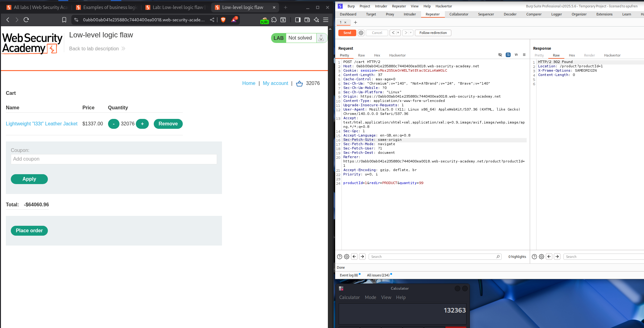This screenshot has height=328, width=644.
Task: Expand the previous request history dropdown arrow
Action: [398, 33]
